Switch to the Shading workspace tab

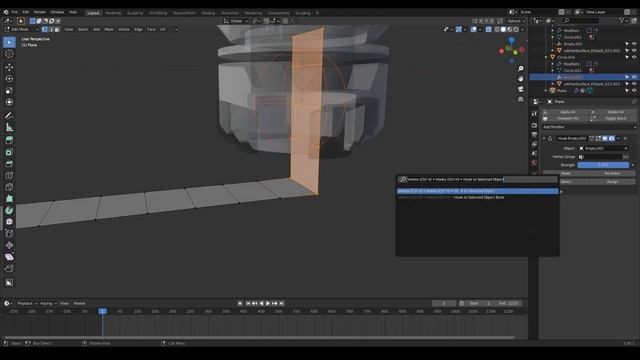208,13
